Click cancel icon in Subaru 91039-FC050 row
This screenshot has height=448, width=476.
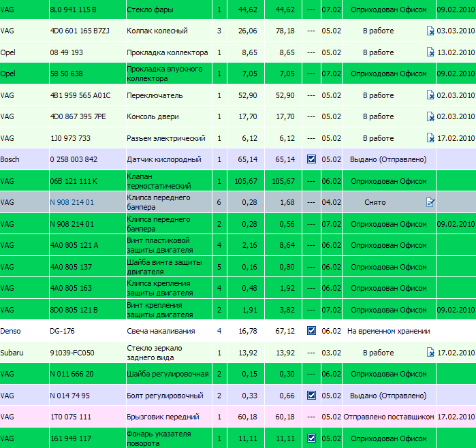(x=430, y=353)
